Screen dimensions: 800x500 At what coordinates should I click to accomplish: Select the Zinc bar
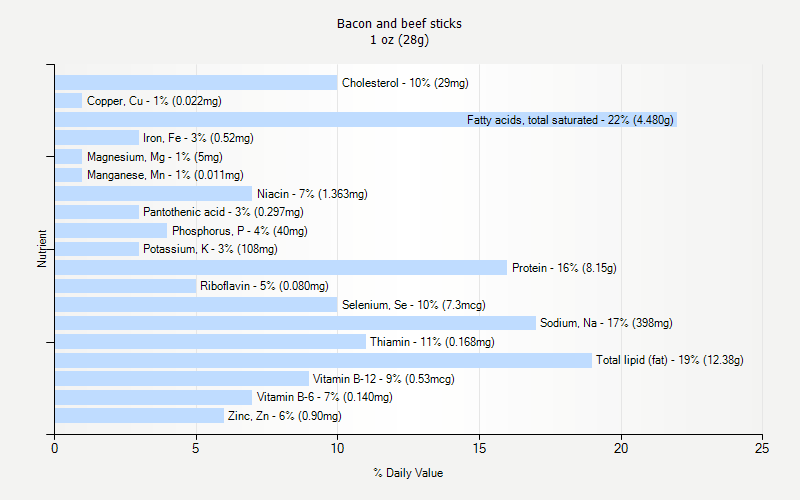click(139, 415)
